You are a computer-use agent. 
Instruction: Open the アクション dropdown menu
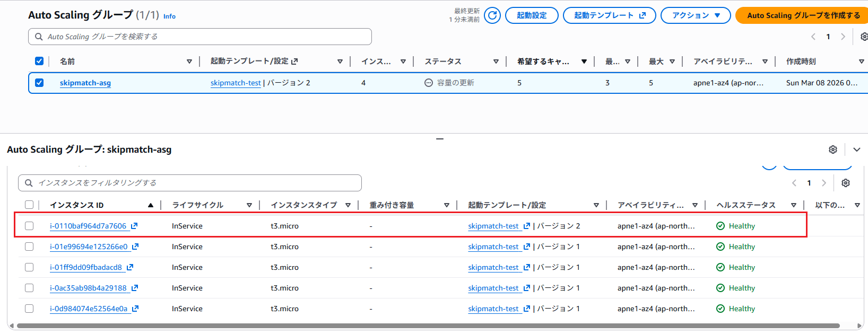pos(696,15)
